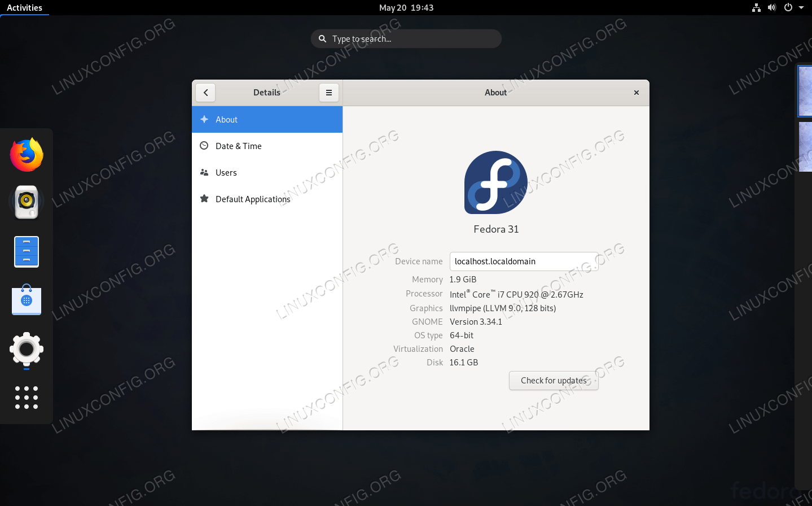Click the Fedora 31 label

click(x=496, y=229)
